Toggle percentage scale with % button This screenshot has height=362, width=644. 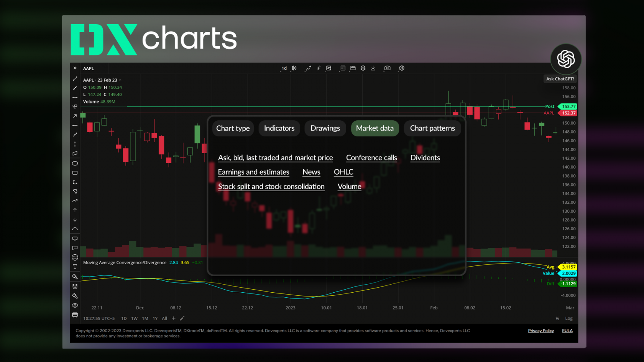tap(558, 318)
